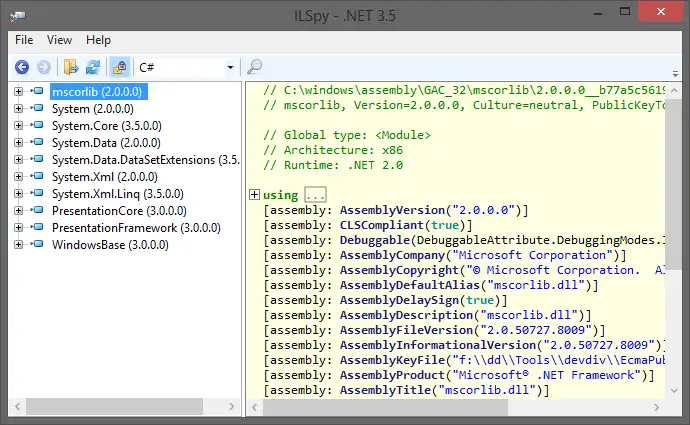Click code pane vertical scroll up arrow

pyautogui.click(x=674, y=91)
